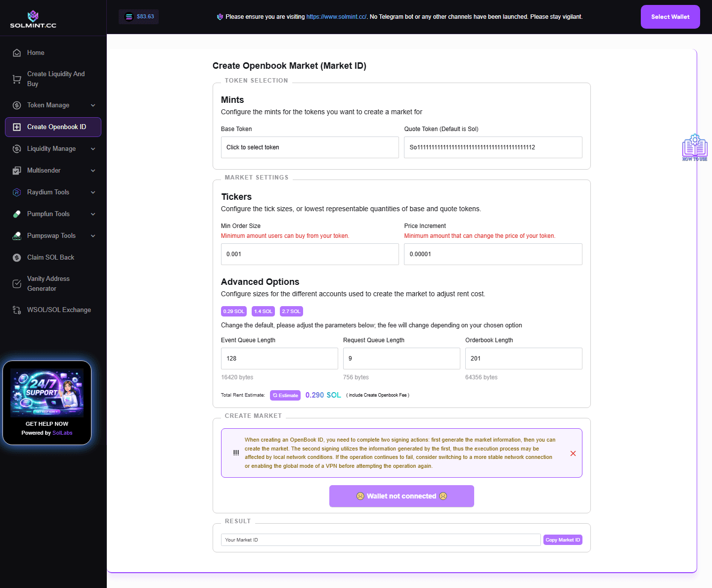Click the Select Wallet button
The image size is (712, 588).
670,16
